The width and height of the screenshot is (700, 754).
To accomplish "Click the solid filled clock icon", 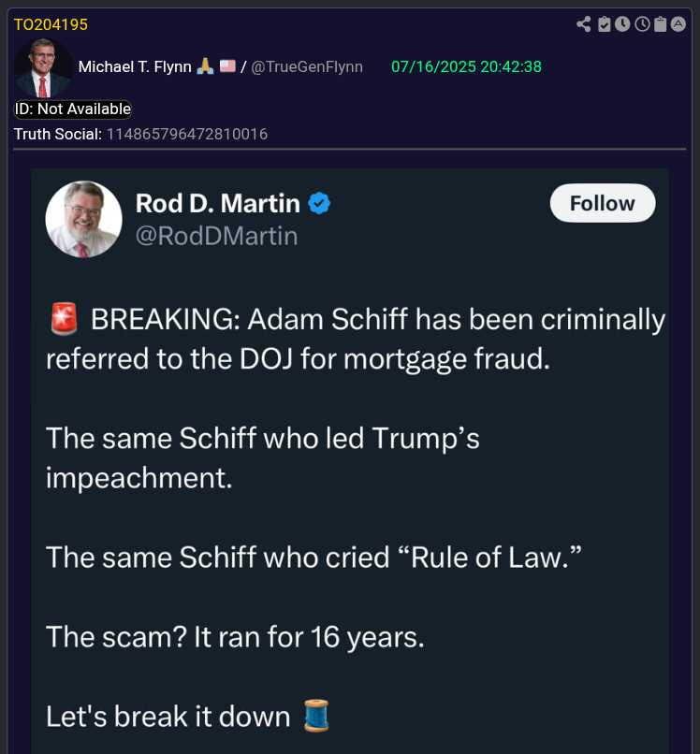I will click(622, 24).
